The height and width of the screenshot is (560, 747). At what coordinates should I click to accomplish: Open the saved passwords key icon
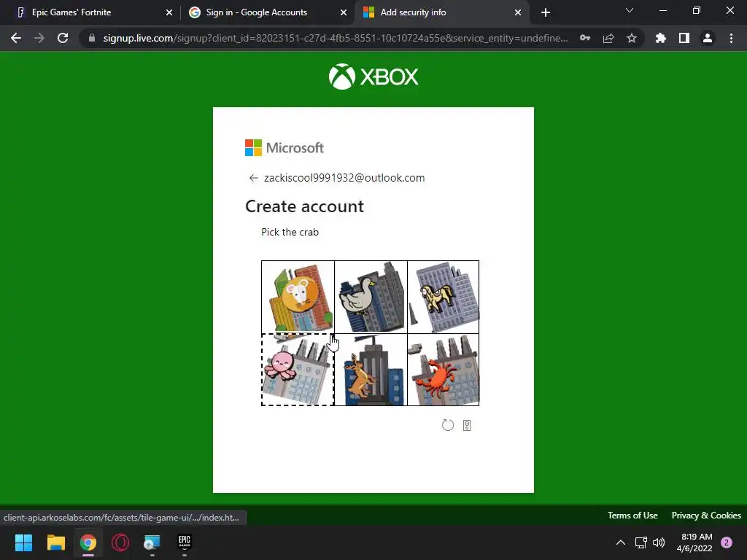click(585, 38)
